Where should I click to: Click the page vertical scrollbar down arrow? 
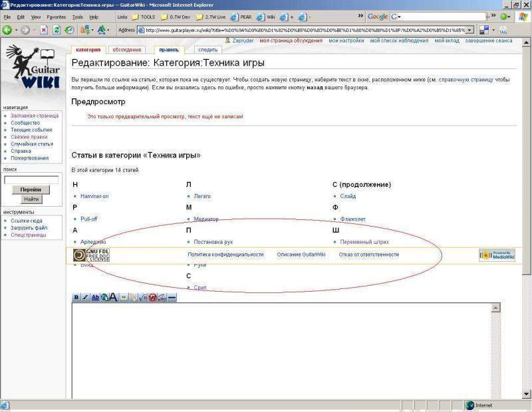526,394
